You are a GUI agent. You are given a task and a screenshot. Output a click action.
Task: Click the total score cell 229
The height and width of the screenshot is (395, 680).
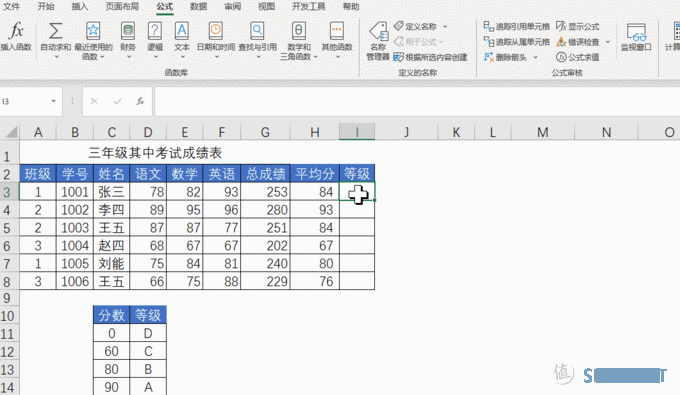265,281
